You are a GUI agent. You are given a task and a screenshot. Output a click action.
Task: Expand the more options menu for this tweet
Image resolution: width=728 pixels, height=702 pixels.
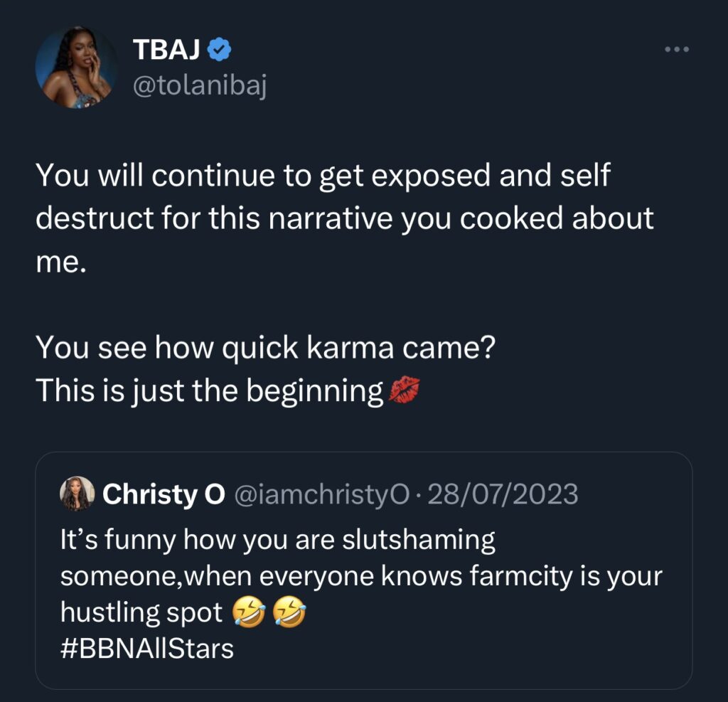676,48
